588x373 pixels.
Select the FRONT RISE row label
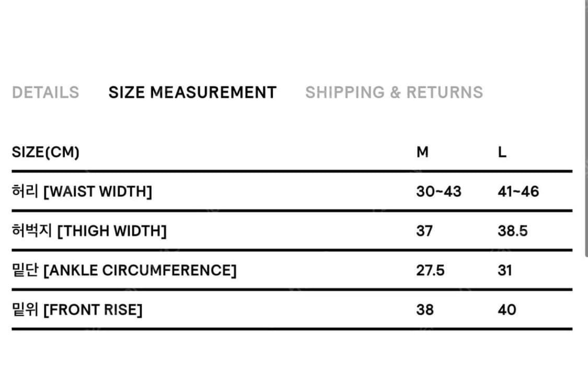pyautogui.click(x=77, y=310)
